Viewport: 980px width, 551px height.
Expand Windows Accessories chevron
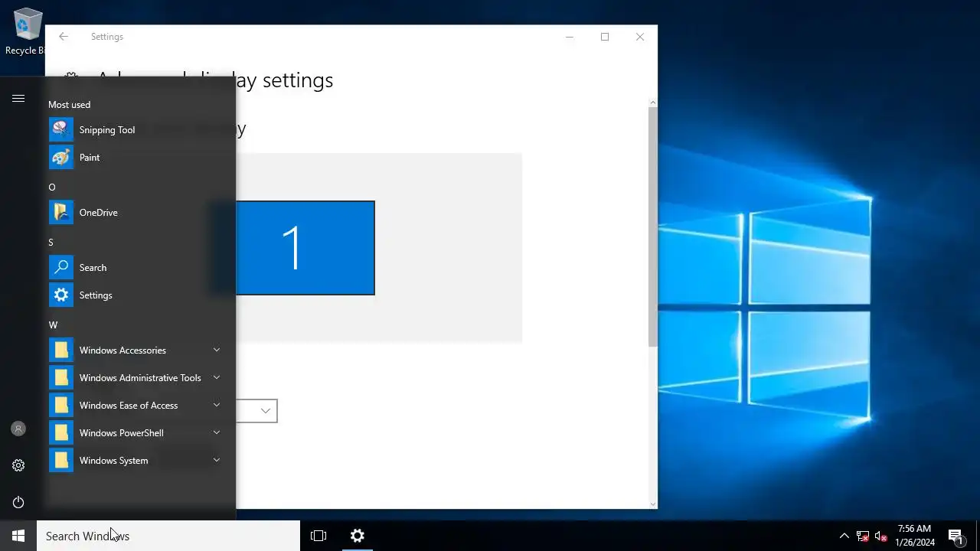(217, 350)
